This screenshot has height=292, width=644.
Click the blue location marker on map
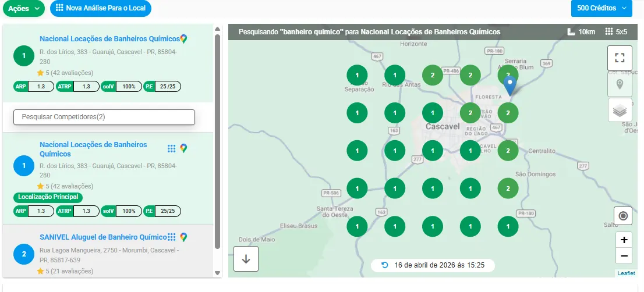click(x=509, y=86)
